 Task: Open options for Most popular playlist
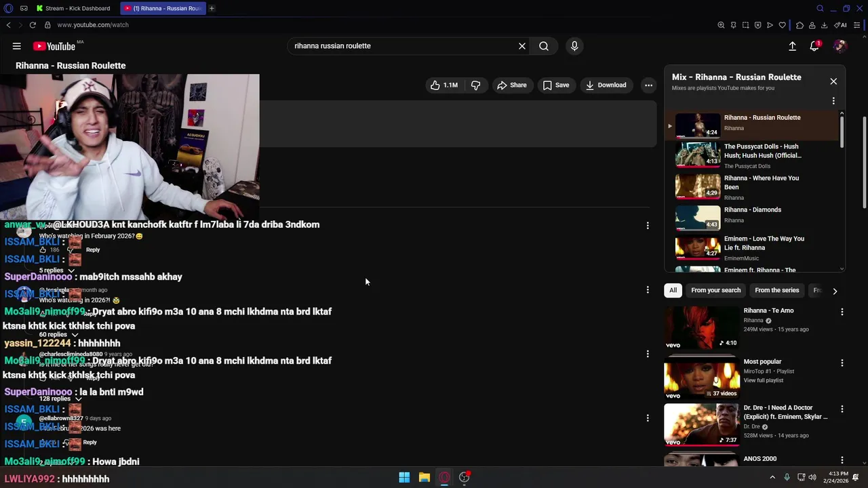pyautogui.click(x=842, y=363)
